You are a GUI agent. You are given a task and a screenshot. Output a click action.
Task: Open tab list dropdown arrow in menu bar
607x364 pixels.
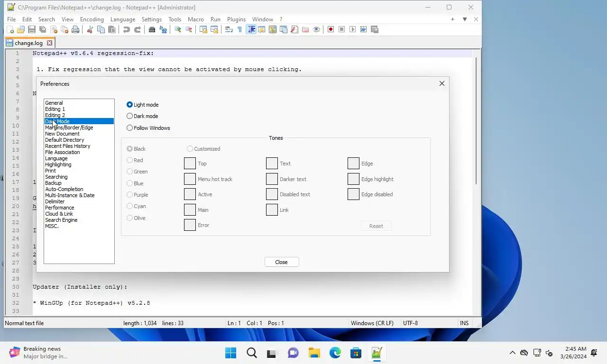click(465, 19)
